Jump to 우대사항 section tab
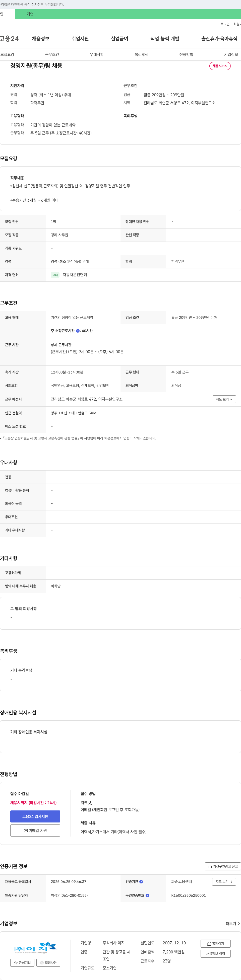241x980 pixels. pos(97,54)
